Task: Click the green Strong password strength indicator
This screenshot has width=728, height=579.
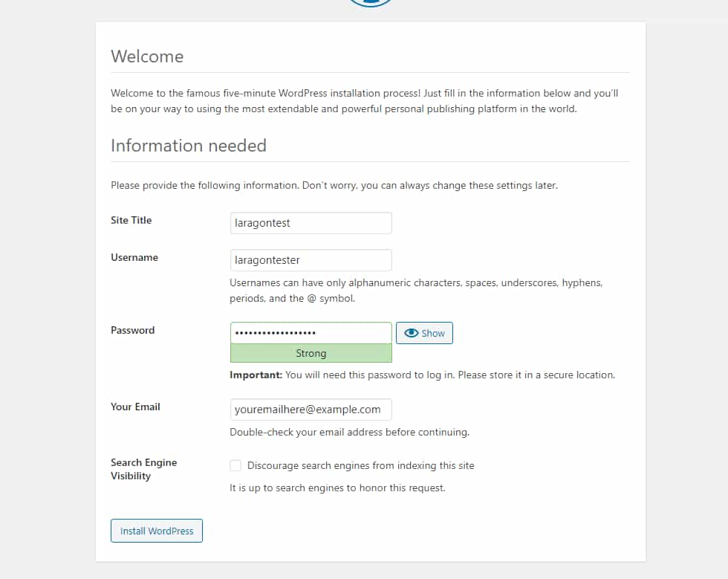Action: (x=311, y=353)
